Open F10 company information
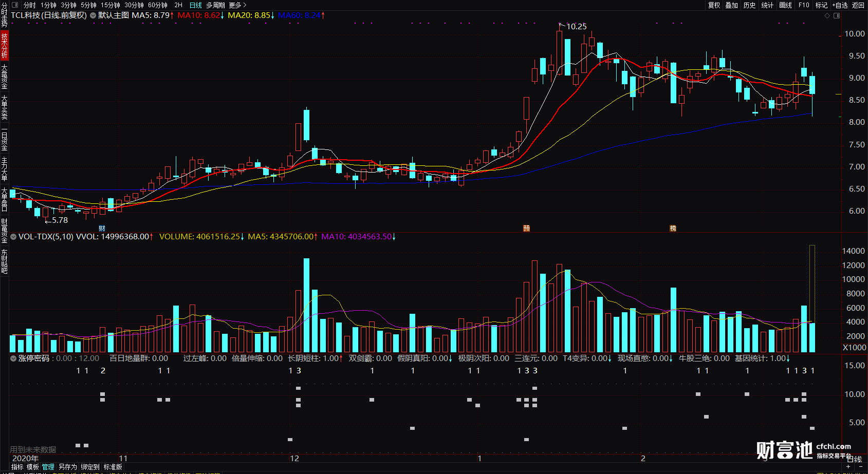Screen dimensions: 868x474 coord(804,5)
